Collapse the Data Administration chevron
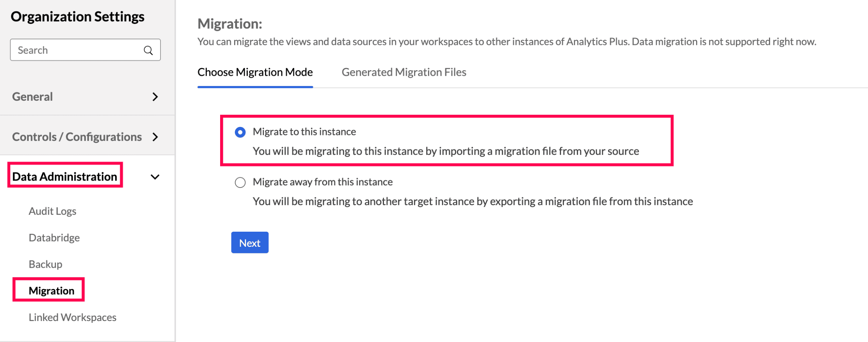This screenshot has height=342, width=868. click(155, 177)
